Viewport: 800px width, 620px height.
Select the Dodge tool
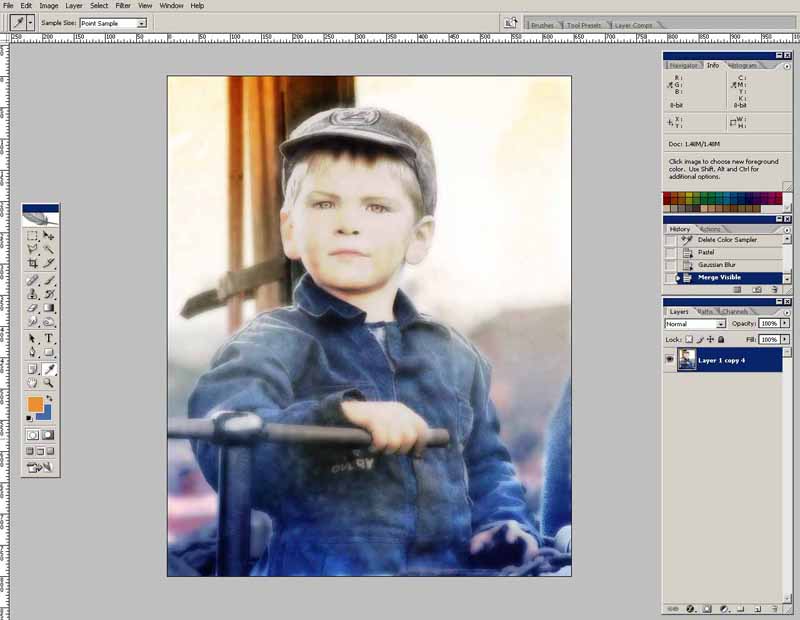point(48,321)
